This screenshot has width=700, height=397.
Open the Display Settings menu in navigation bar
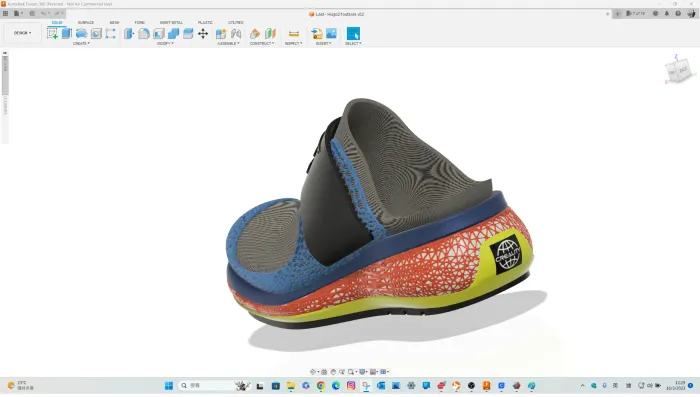(x=363, y=372)
